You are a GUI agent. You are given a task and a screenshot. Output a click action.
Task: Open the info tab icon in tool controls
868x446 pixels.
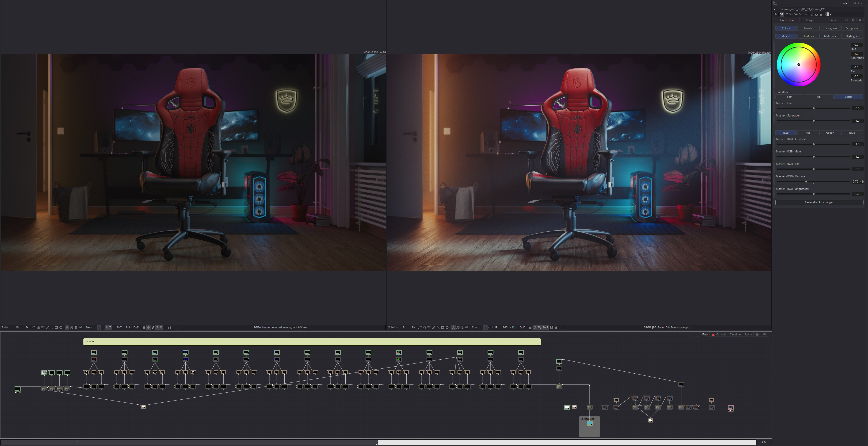coord(860,20)
